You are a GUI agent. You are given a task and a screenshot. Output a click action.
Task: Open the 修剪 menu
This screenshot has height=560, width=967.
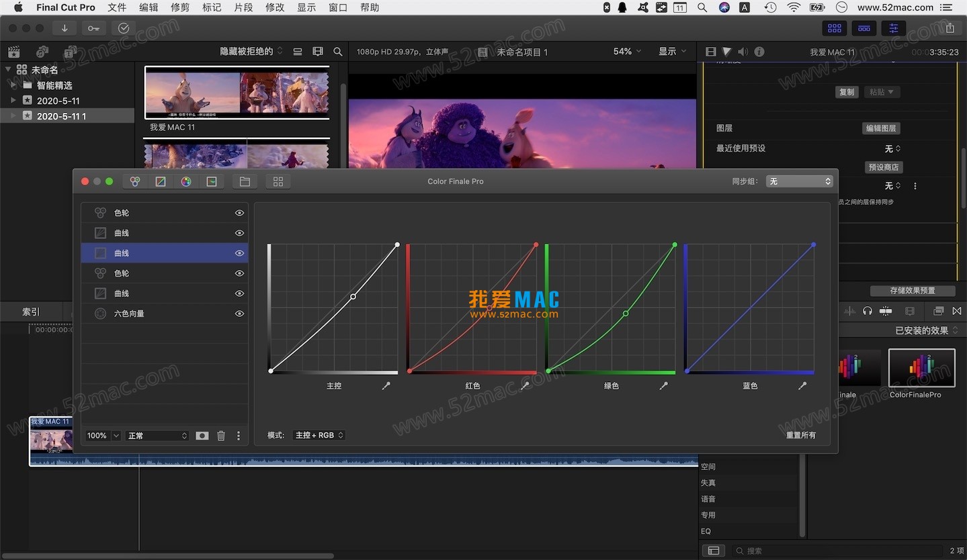pyautogui.click(x=180, y=7)
